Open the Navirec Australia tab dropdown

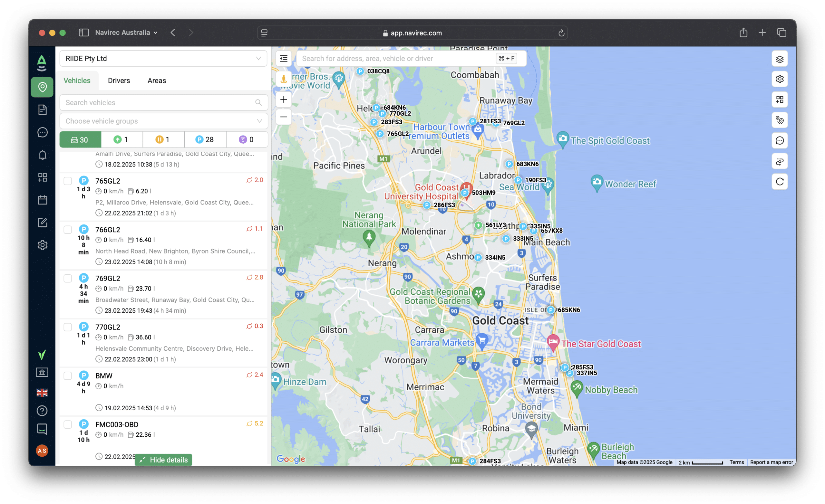click(156, 33)
